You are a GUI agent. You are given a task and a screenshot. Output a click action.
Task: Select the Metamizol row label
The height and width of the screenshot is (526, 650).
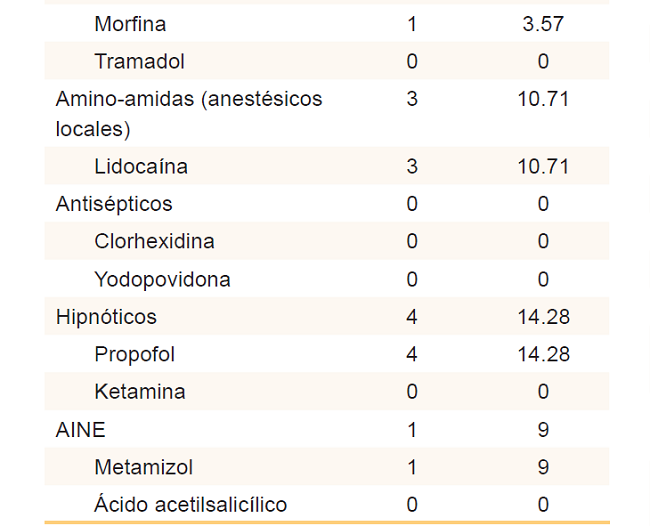click(x=144, y=467)
